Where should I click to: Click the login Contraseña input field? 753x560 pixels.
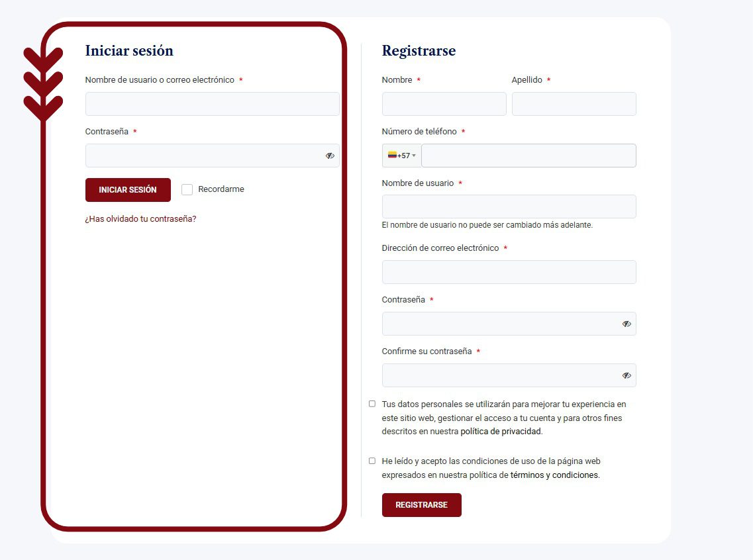click(205, 156)
